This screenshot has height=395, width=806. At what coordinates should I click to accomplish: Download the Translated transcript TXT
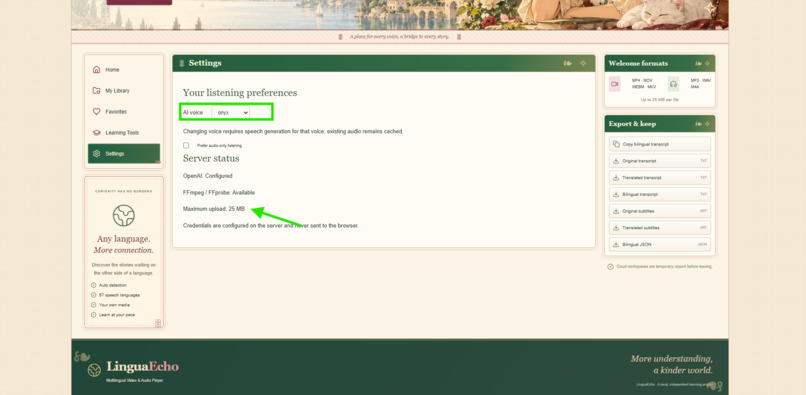click(660, 178)
